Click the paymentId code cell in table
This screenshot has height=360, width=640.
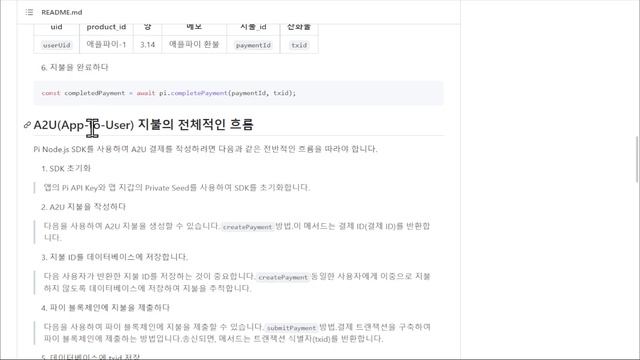pyautogui.click(x=253, y=45)
